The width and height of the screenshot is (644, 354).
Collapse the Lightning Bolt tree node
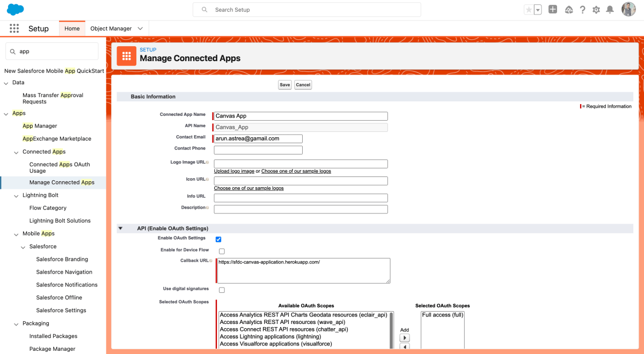pyautogui.click(x=16, y=195)
